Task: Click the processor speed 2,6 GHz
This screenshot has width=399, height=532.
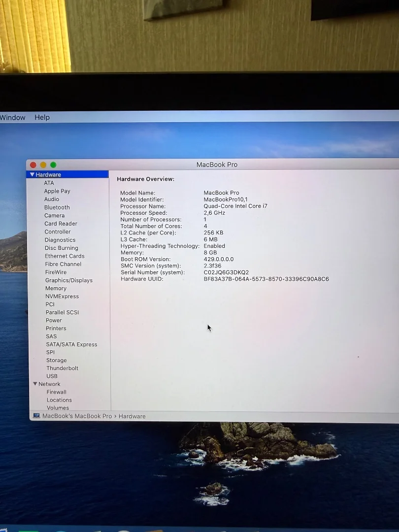Action: (214, 213)
